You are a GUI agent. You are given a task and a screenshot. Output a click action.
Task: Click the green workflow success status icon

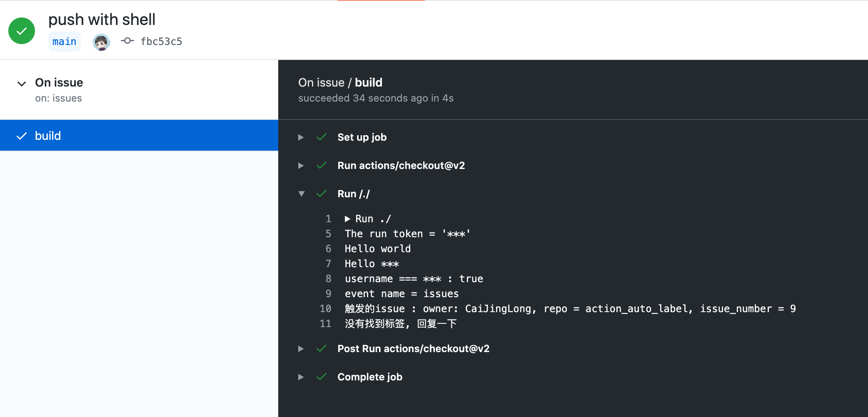(22, 31)
